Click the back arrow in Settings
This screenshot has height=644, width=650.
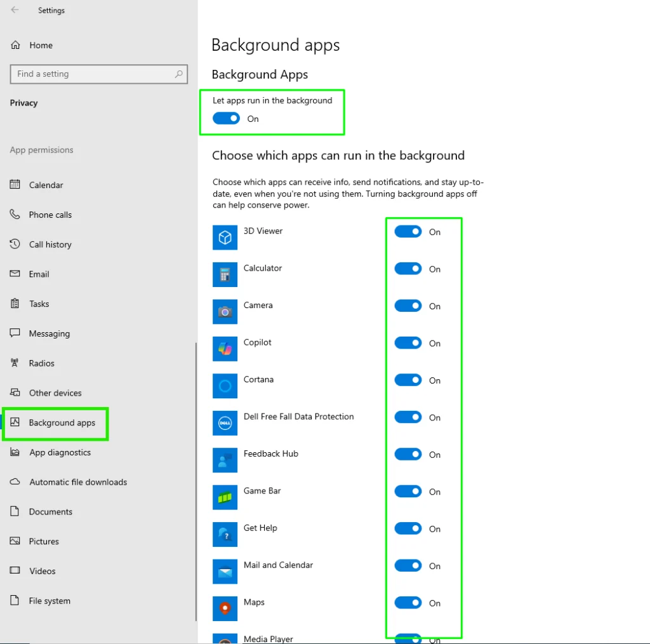(15, 10)
